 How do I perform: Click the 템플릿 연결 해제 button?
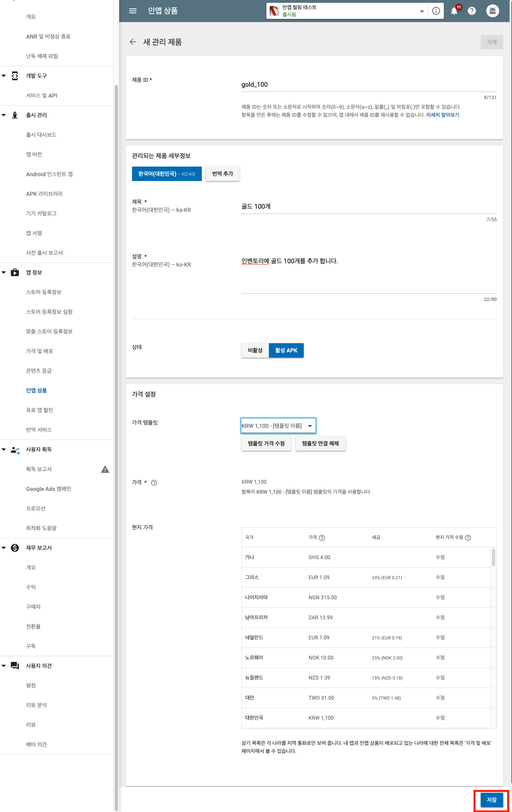[x=321, y=444]
